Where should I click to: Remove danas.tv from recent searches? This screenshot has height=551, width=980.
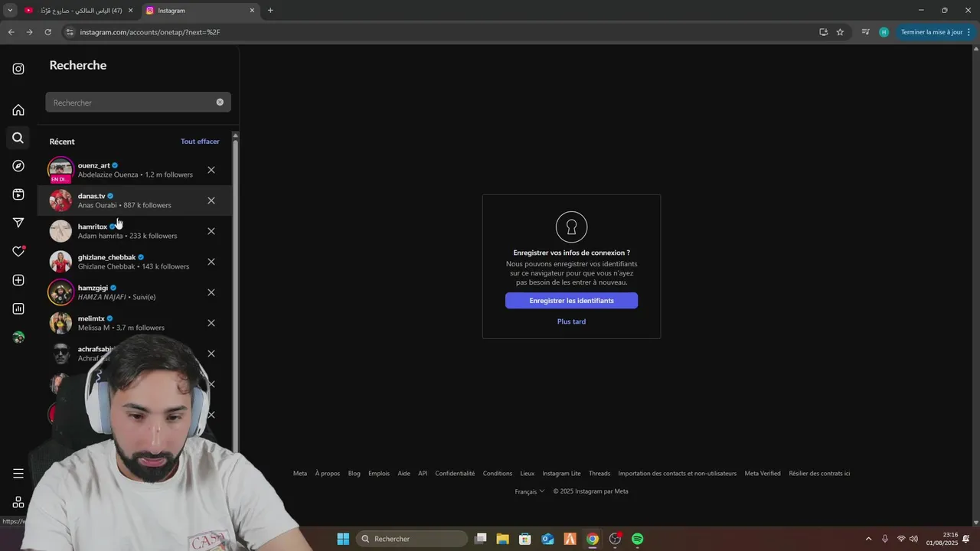tap(211, 201)
